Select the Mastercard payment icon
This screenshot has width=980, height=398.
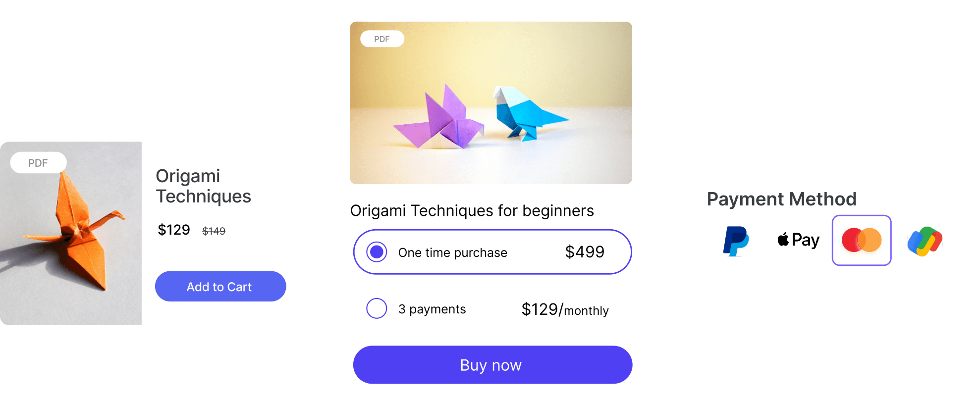point(862,240)
